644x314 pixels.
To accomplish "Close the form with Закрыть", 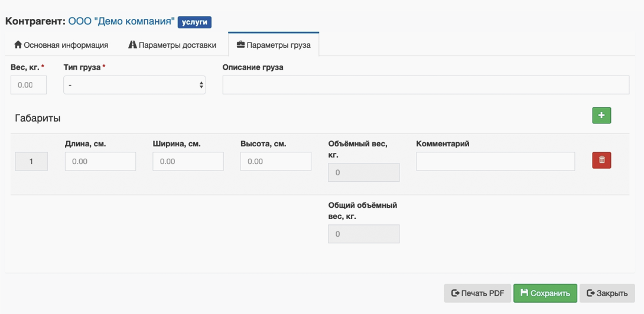I will click(607, 293).
